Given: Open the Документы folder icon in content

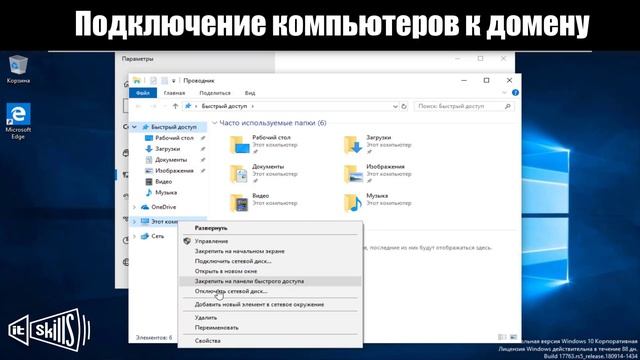Looking at the screenshot, I should [x=239, y=174].
